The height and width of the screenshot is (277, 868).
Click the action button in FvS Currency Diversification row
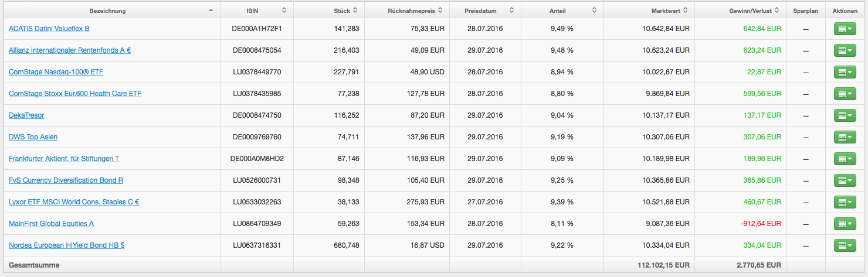point(845,180)
